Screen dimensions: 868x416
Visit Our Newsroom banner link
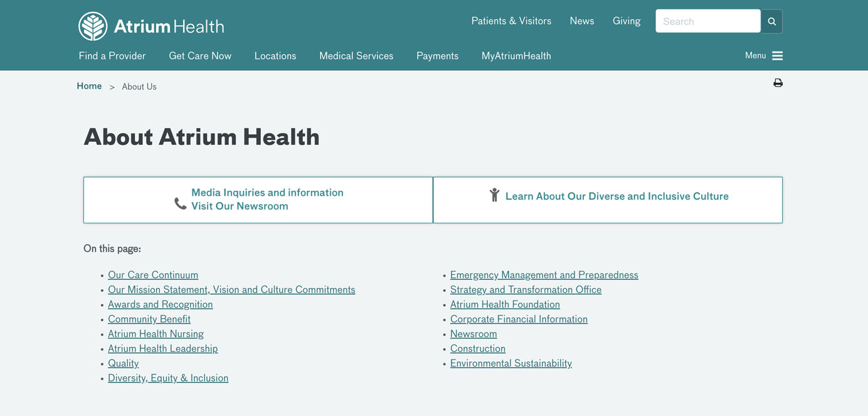pyautogui.click(x=240, y=206)
